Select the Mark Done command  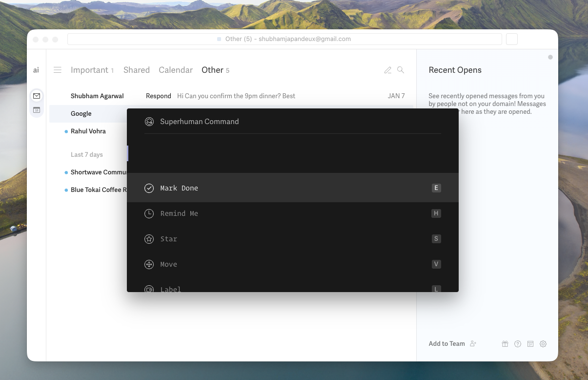click(180, 188)
